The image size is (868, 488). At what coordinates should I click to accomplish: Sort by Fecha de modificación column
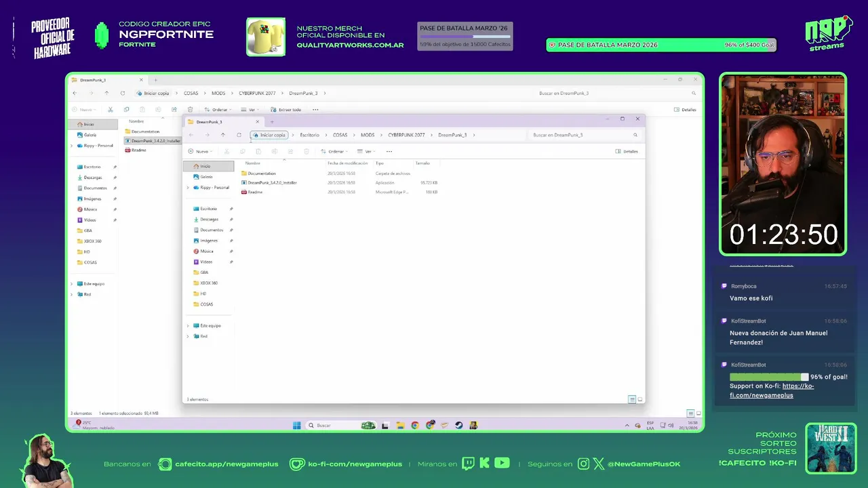pyautogui.click(x=347, y=163)
